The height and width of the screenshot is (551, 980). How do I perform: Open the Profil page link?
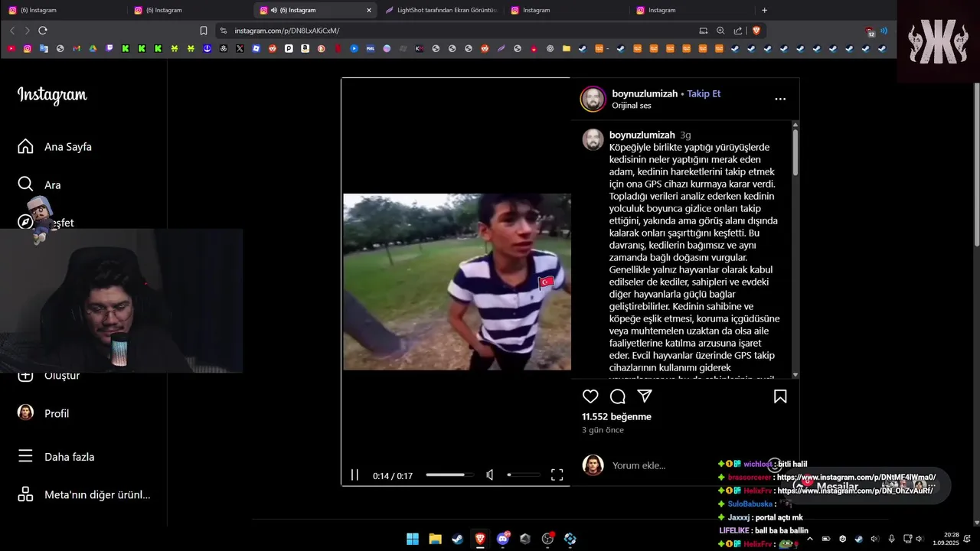pyautogui.click(x=44, y=413)
